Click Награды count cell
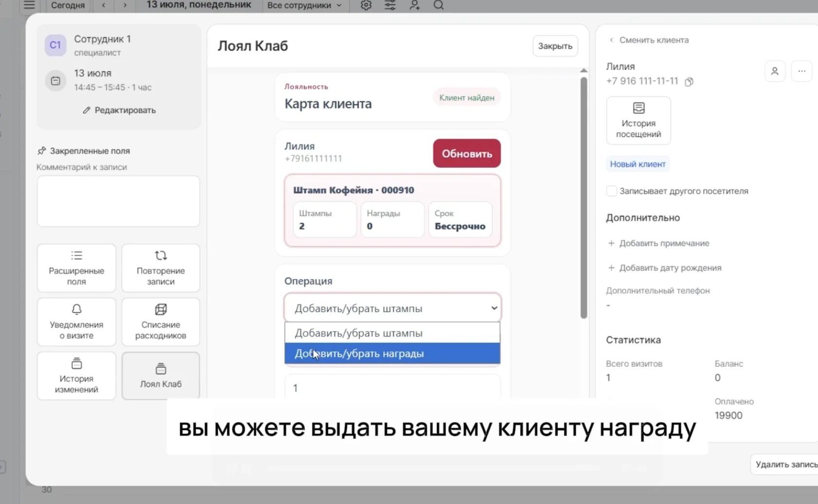 click(392, 220)
